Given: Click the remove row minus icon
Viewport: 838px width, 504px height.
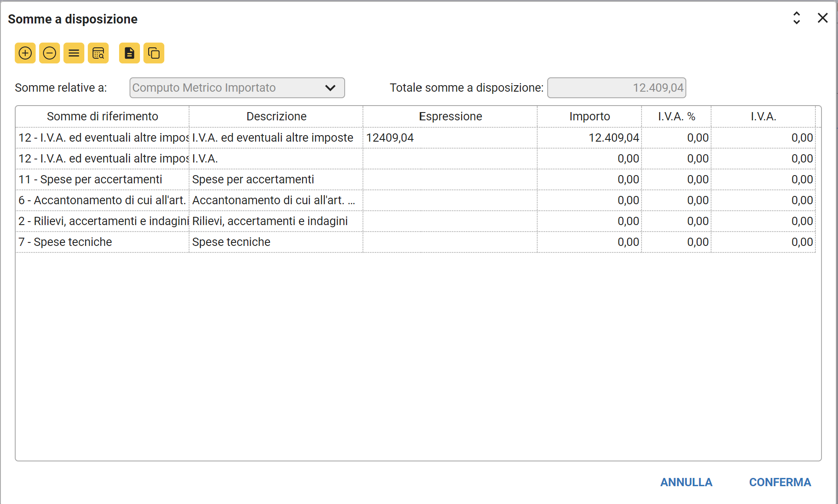Looking at the screenshot, I should (x=50, y=53).
